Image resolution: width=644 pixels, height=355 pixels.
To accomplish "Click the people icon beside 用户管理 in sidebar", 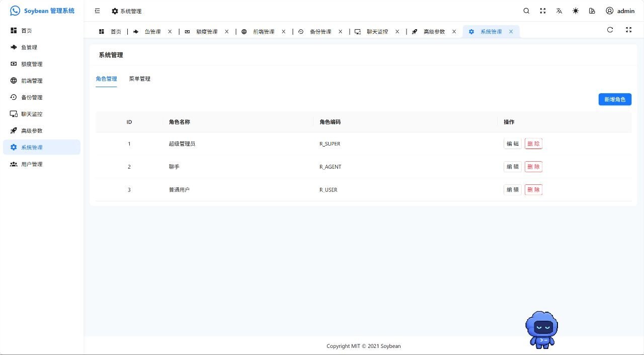I will [x=14, y=164].
